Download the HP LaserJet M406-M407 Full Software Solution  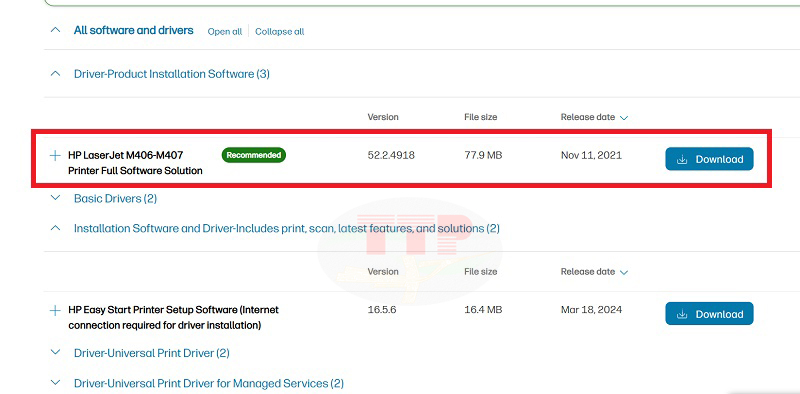tap(709, 159)
